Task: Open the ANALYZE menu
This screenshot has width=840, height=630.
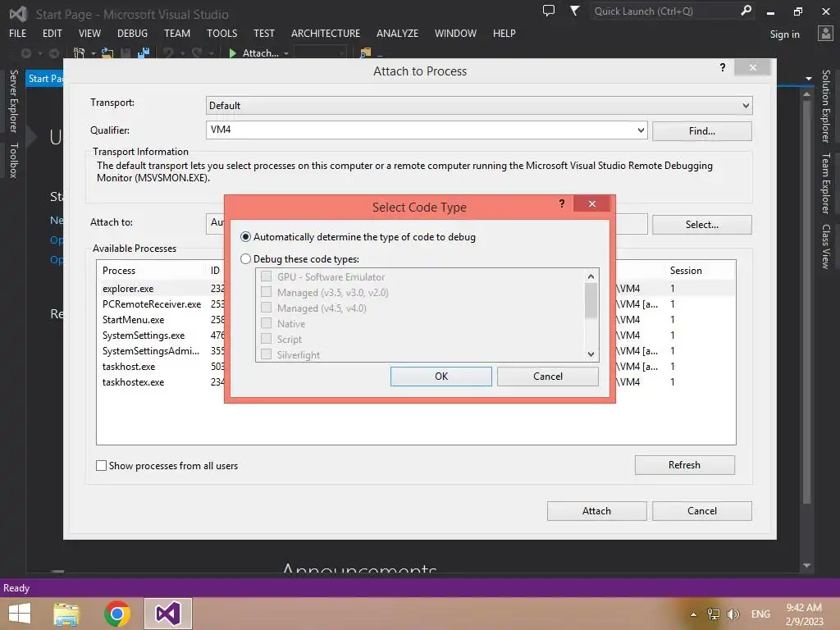Action: click(x=398, y=33)
